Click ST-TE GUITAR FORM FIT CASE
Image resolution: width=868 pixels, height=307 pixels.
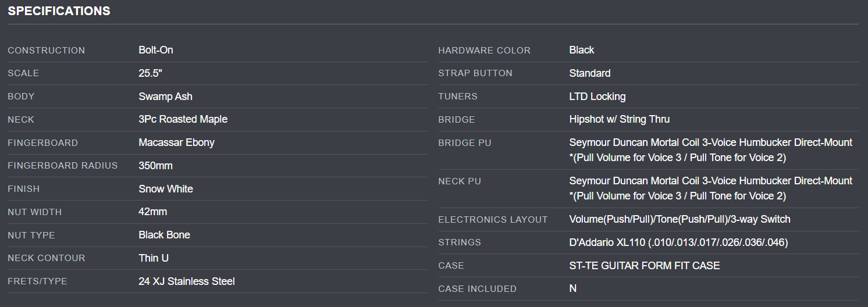click(645, 266)
